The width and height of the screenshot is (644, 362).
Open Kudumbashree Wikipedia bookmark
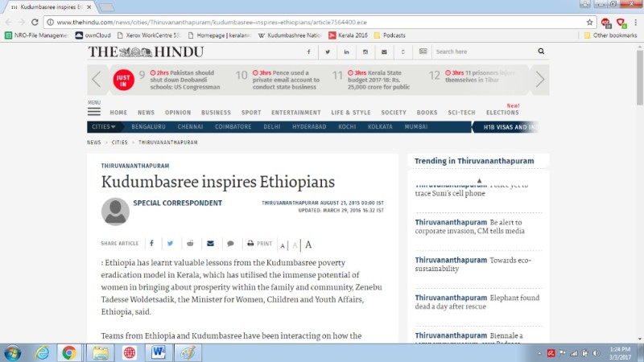pos(290,35)
